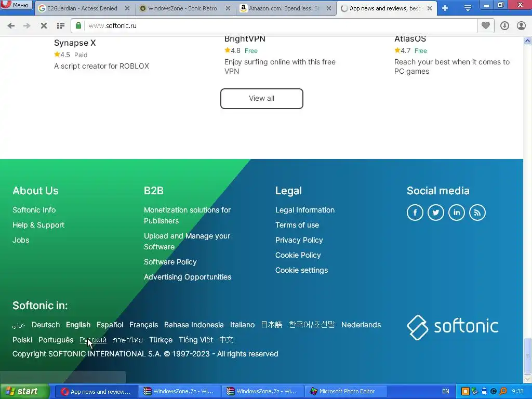Click the Softonic footer logo
This screenshot has height=399, width=532.
pyautogui.click(x=453, y=327)
